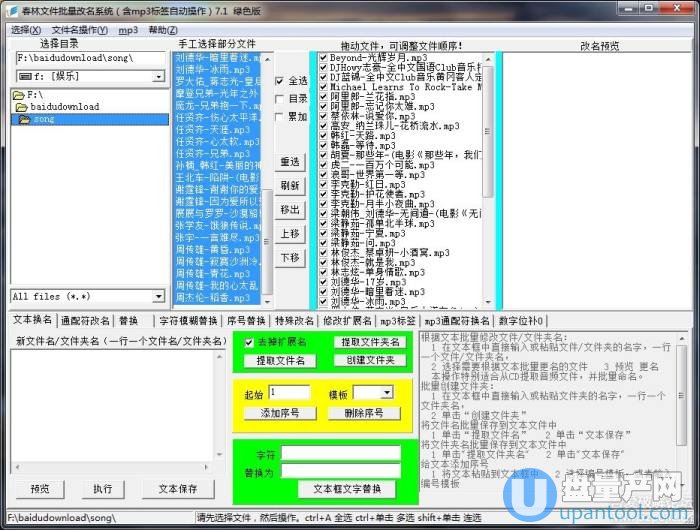
Task: Click the 字符 input field
Action: pos(341,454)
